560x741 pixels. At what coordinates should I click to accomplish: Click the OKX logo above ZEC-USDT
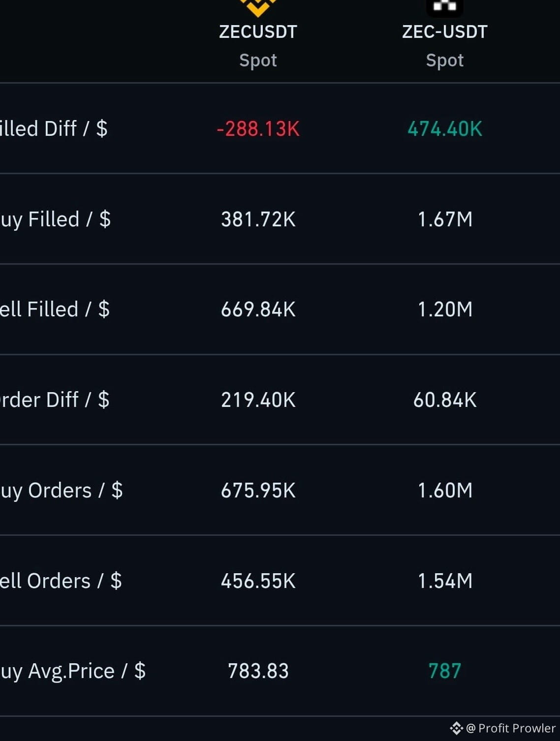[444, 7]
